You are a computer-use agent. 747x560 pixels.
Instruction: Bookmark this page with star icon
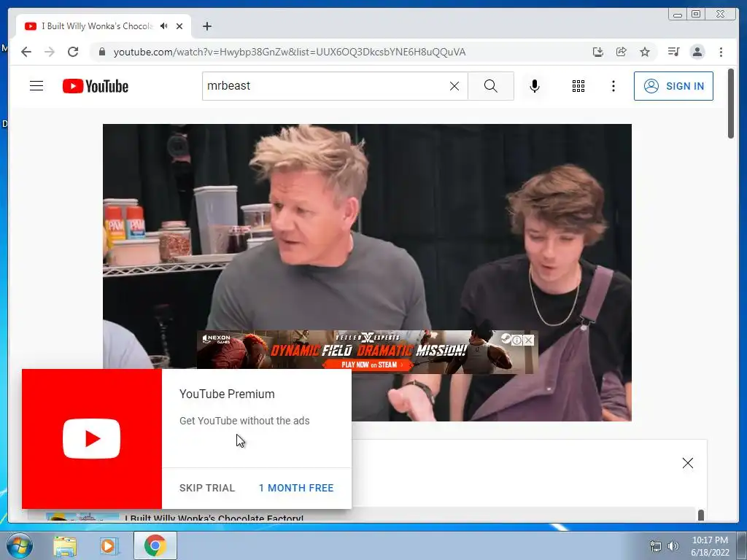[x=645, y=52]
